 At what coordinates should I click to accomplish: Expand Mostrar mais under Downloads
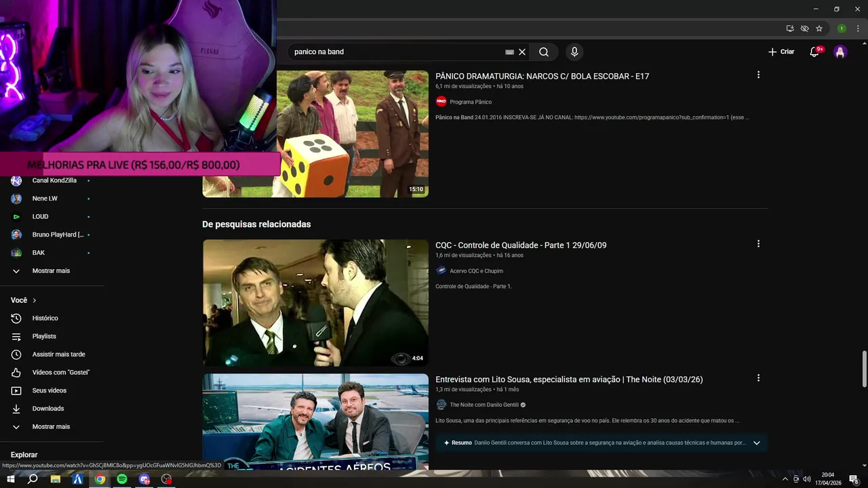[52, 427]
